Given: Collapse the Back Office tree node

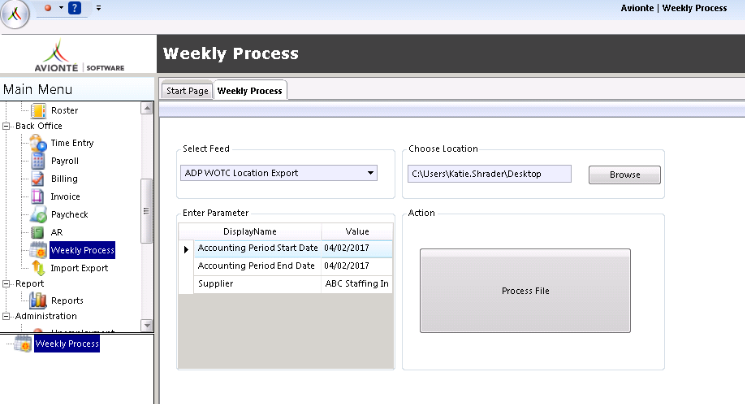Looking at the screenshot, I should click(x=6, y=126).
